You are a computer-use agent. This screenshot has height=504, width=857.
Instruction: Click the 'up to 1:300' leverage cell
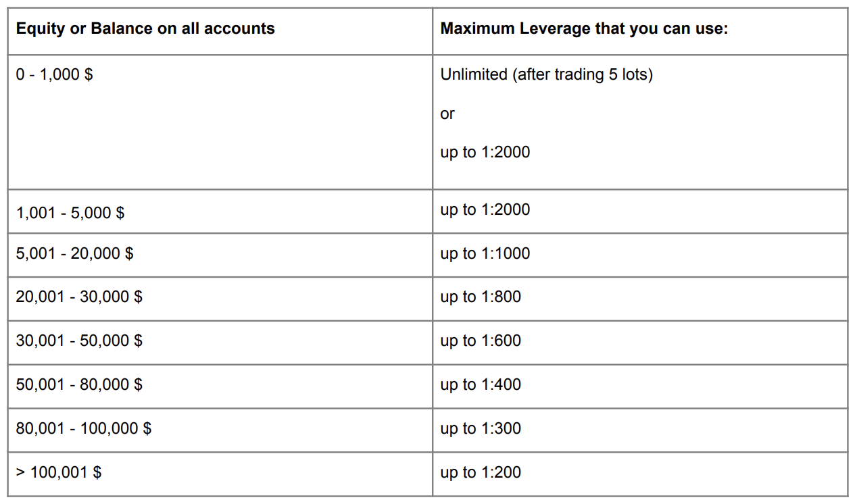[x=481, y=428]
